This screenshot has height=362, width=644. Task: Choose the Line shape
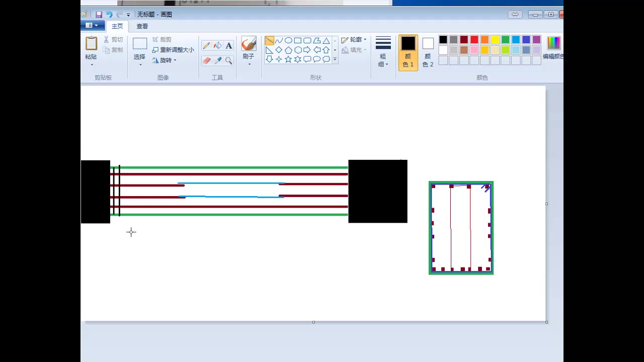[x=269, y=41]
